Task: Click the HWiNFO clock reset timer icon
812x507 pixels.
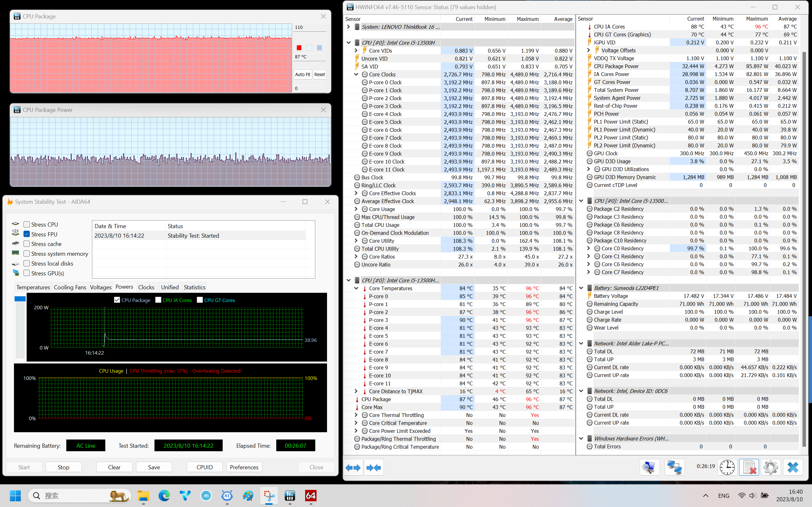Action: point(727,467)
